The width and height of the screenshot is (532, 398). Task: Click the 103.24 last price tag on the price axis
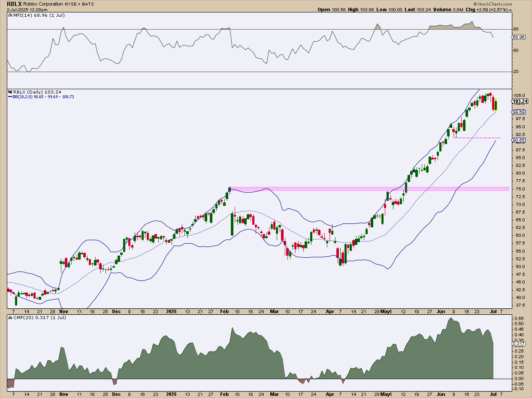click(519, 101)
